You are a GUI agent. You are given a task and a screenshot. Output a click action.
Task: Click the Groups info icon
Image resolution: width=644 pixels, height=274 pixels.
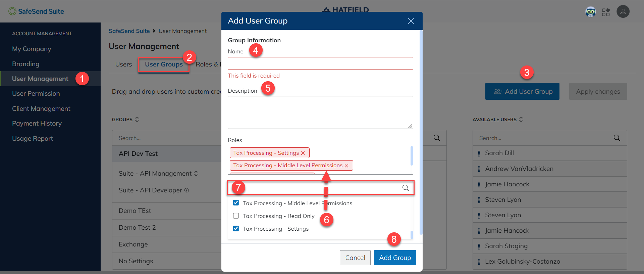click(137, 120)
